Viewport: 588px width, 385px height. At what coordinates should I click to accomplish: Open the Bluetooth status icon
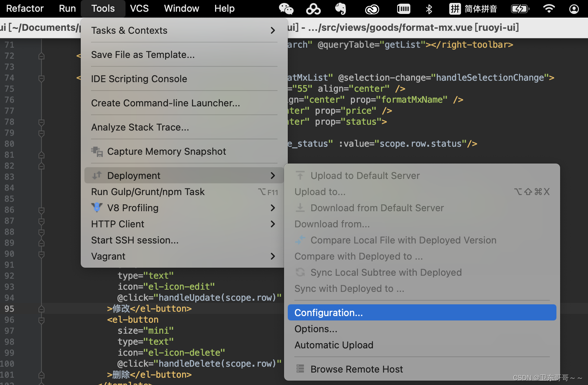pos(429,9)
